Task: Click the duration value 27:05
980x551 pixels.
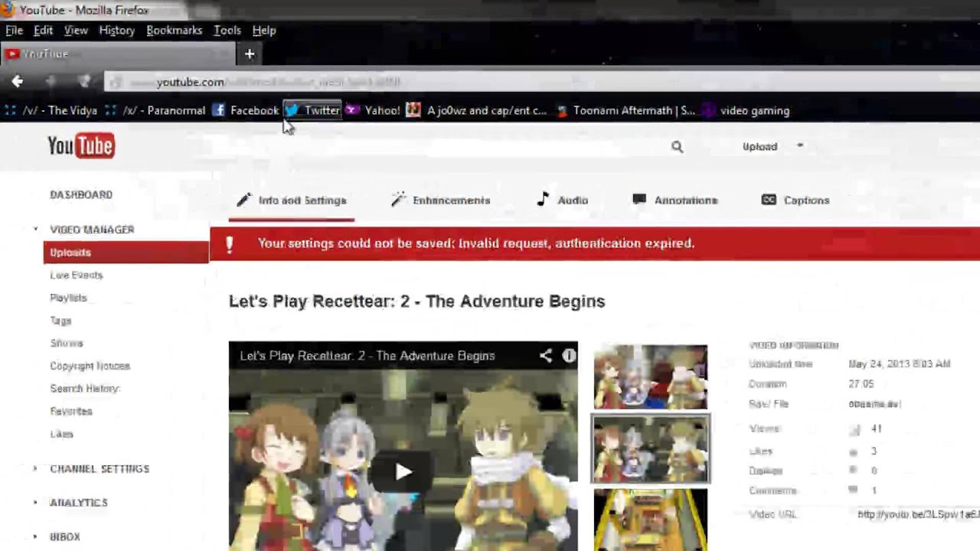Action: (x=861, y=384)
